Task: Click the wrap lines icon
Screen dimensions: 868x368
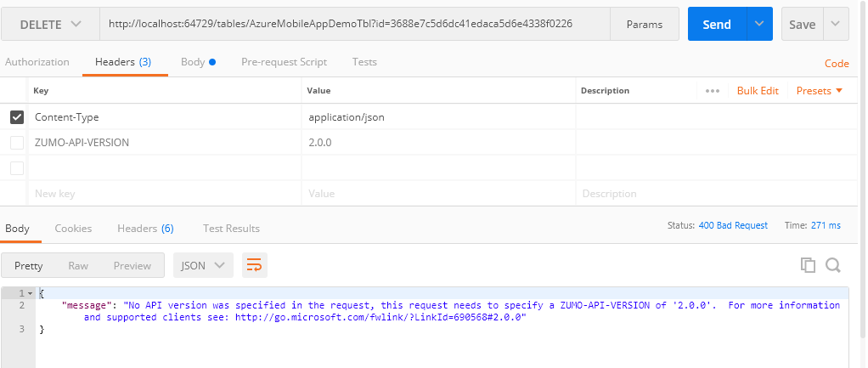Action: tap(254, 266)
